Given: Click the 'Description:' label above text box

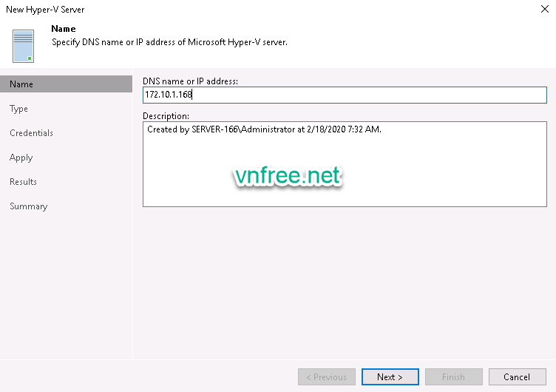Looking at the screenshot, I should 166,116.
